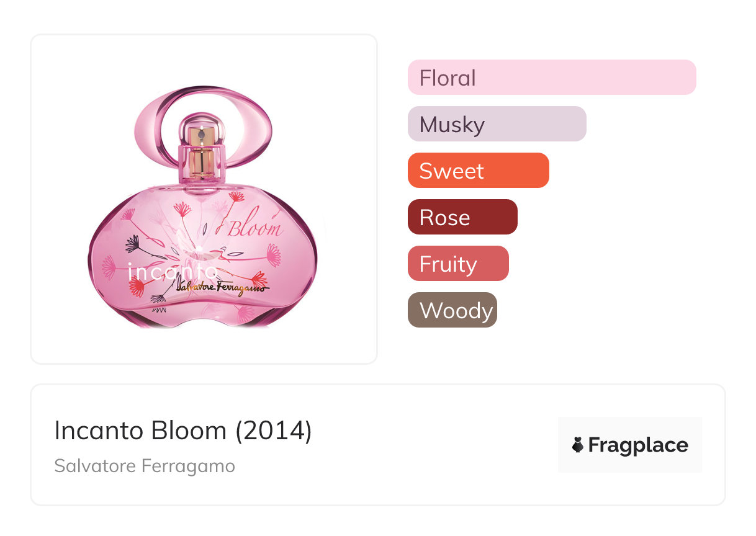Choose the orange Sweet accord bar

point(478,171)
